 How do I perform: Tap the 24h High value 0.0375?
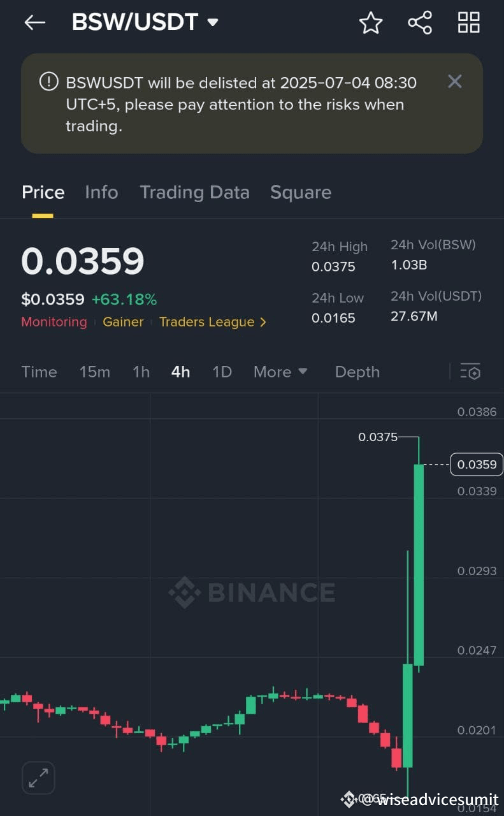tap(333, 266)
